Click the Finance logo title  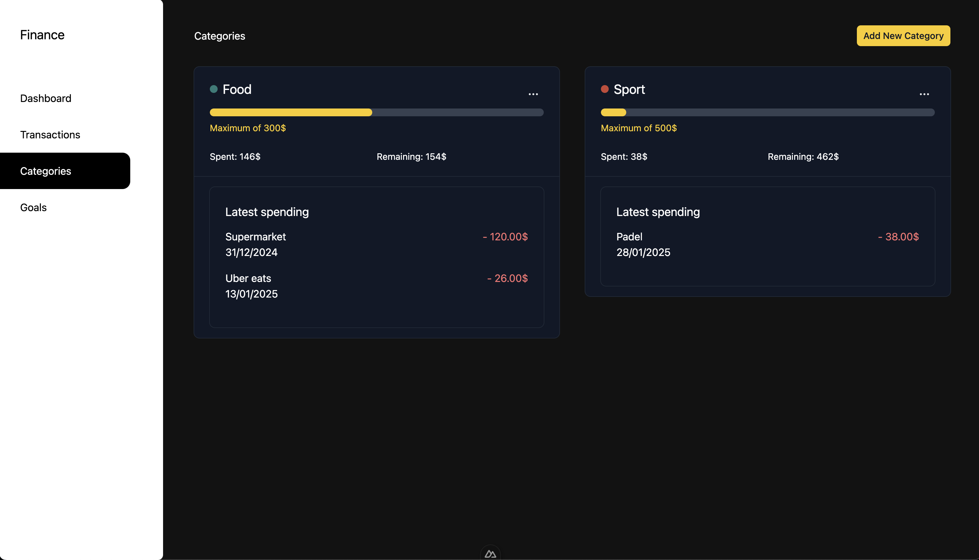tap(42, 35)
